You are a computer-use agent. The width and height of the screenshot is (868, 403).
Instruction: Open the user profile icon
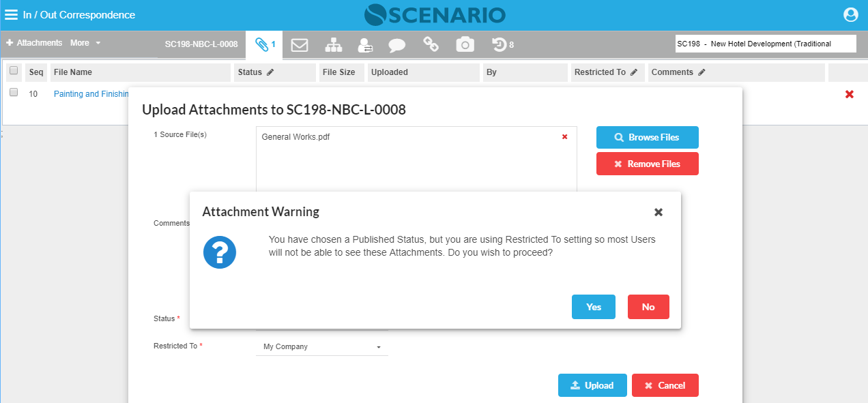point(850,14)
